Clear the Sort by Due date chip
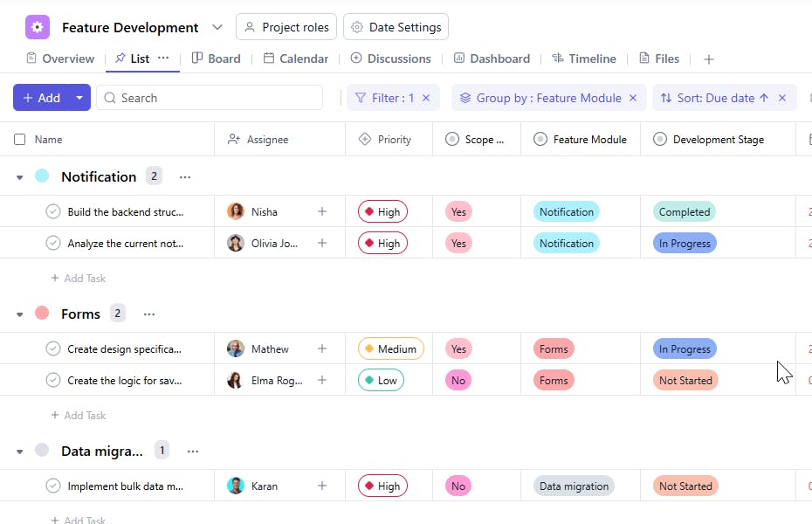This screenshot has width=812, height=524. coord(782,98)
